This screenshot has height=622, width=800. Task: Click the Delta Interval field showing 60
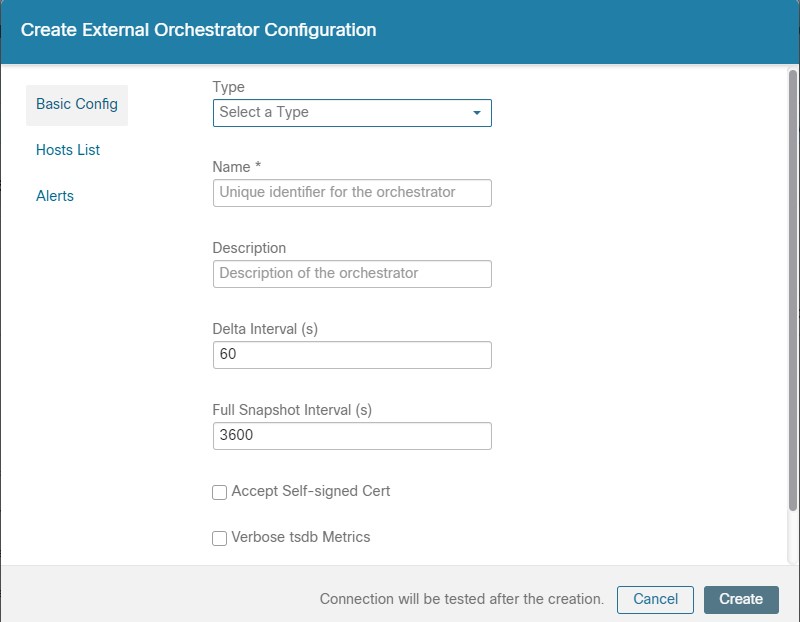click(352, 355)
